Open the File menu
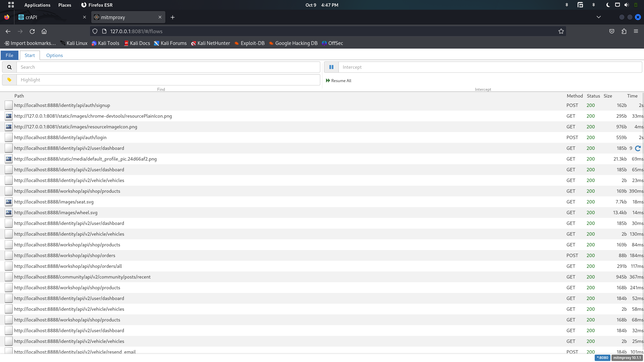 pos(9,55)
